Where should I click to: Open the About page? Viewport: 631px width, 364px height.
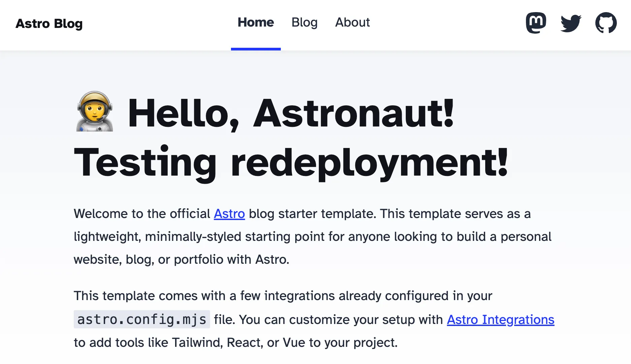pyautogui.click(x=352, y=22)
